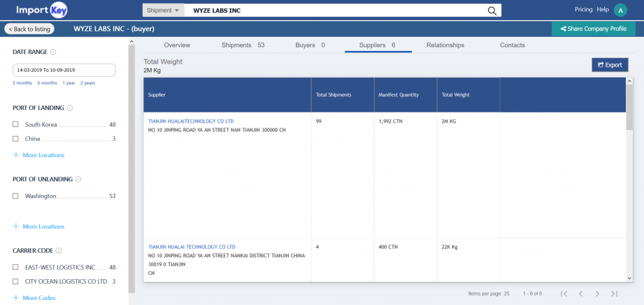Go to the next page of results
This screenshot has width=644, height=305.
click(597, 294)
